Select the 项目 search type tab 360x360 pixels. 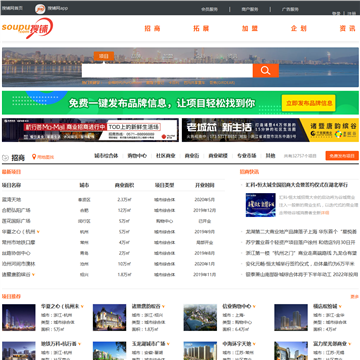click(x=104, y=56)
